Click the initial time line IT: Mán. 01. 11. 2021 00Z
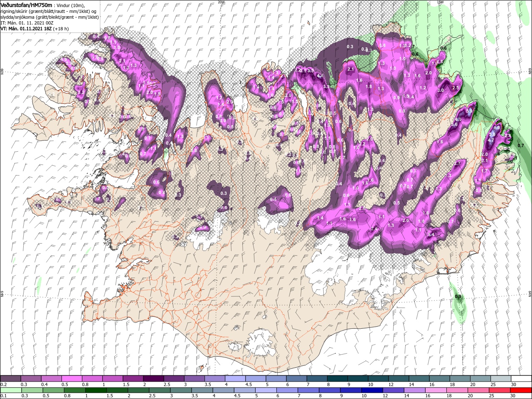This screenshot has width=532, height=399. tap(27, 23)
